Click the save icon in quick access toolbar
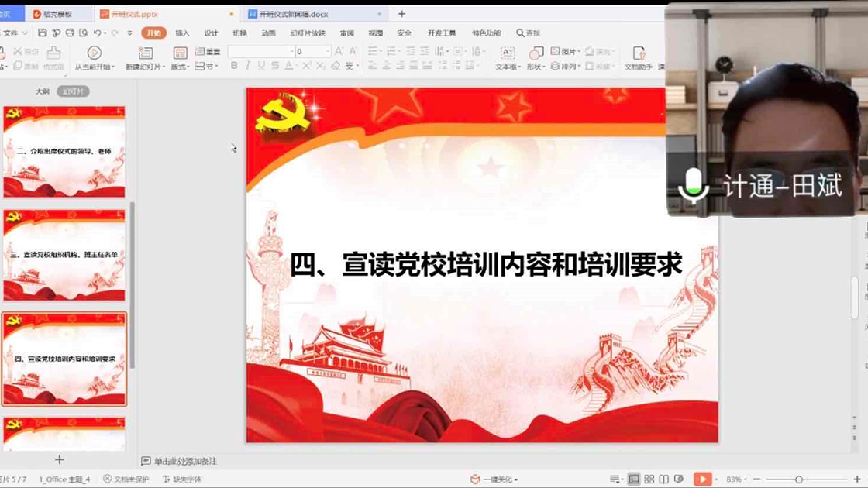 click(43, 33)
